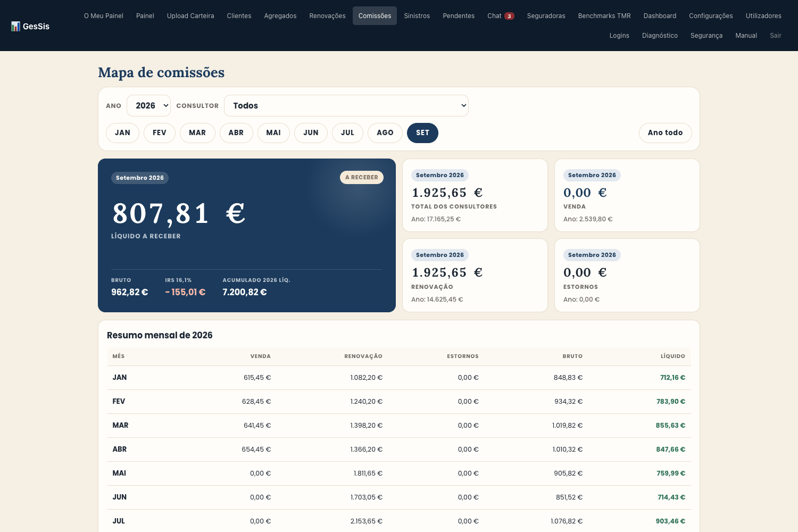Image resolution: width=798 pixels, height=532 pixels.
Task: Select the JAN month pill
Action: coord(122,133)
